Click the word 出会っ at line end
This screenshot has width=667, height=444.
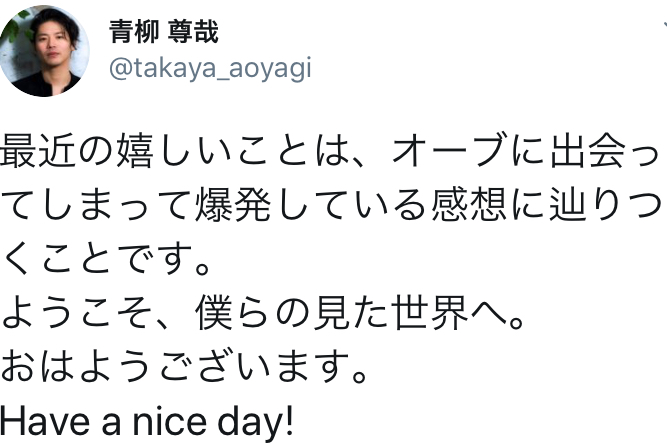(x=605, y=149)
